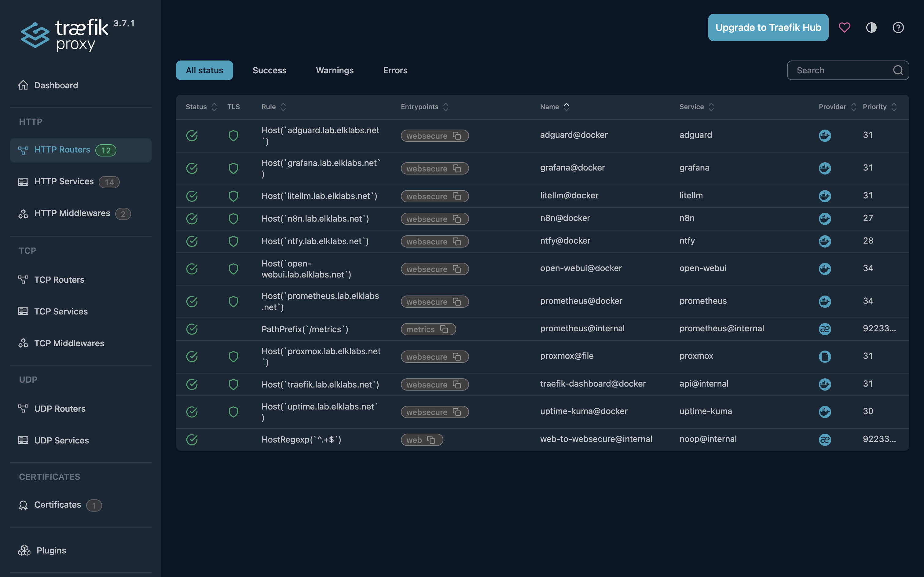Click the Docker provider icon for litellm
924x577 pixels.
pos(824,196)
